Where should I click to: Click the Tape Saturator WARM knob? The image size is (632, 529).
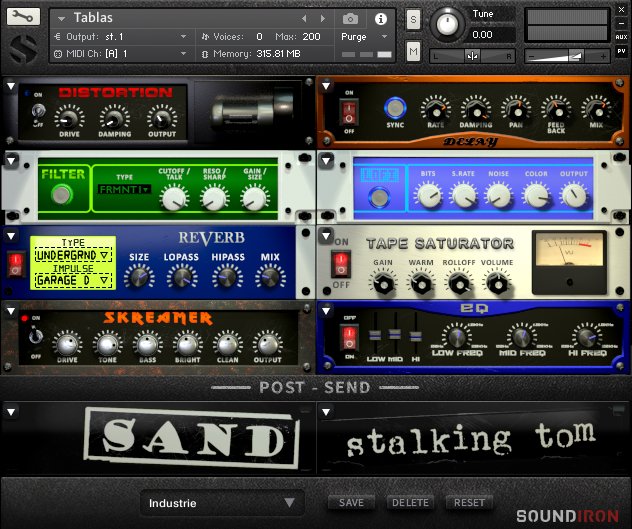pos(421,284)
